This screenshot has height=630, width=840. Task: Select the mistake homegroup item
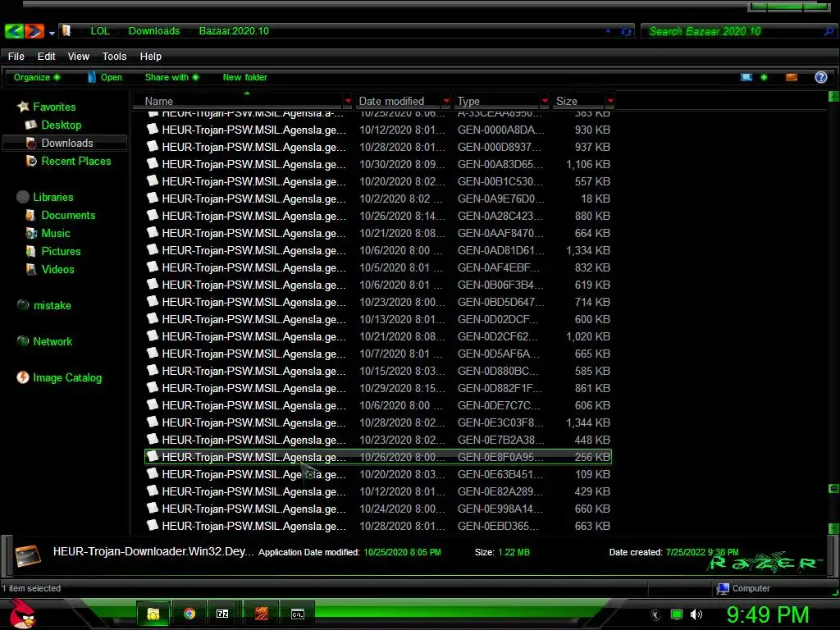pos(44,305)
